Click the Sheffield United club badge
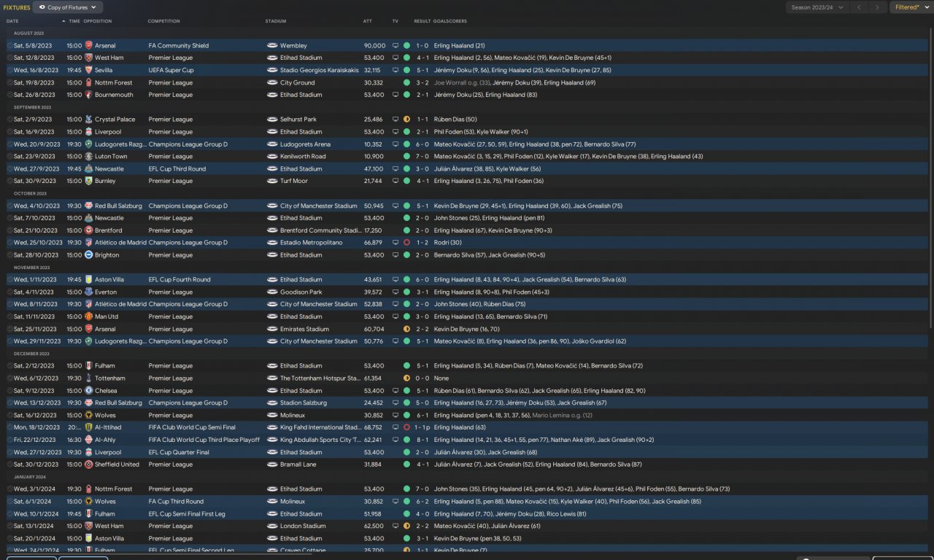 coord(88,464)
